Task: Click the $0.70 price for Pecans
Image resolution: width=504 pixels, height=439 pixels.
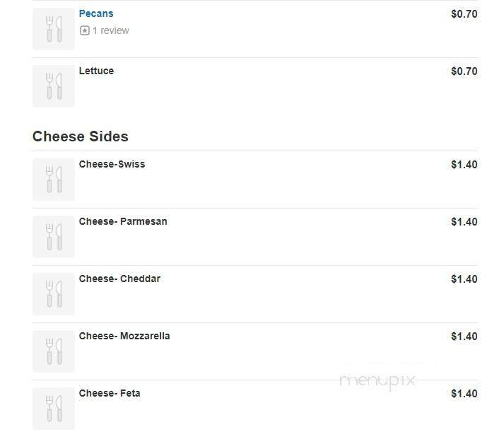Action: click(464, 13)
